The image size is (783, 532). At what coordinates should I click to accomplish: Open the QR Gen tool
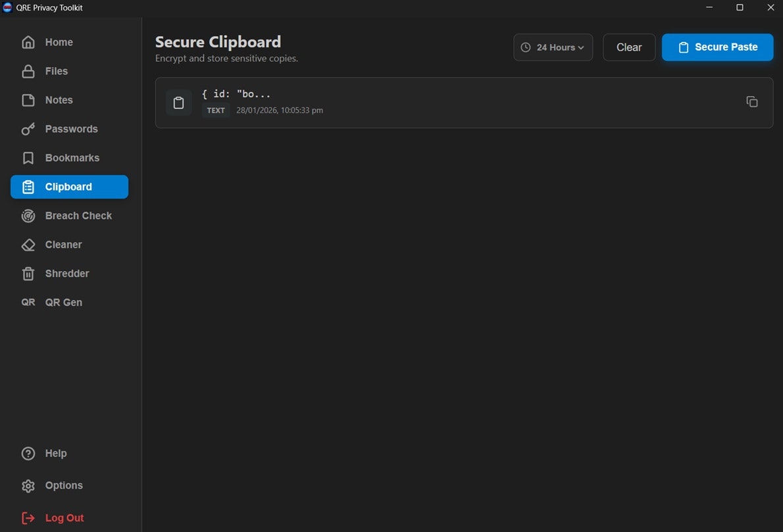pos(69,302)
